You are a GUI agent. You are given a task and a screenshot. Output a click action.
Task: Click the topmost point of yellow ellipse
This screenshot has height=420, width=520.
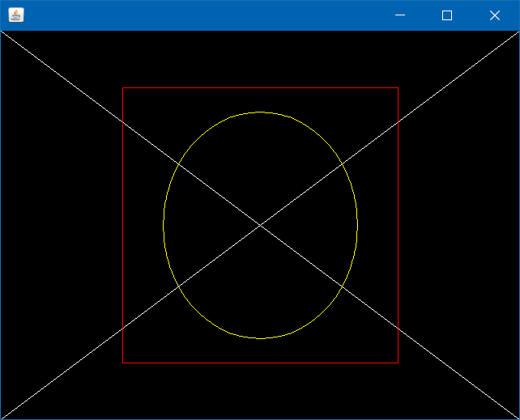[260, 112]
